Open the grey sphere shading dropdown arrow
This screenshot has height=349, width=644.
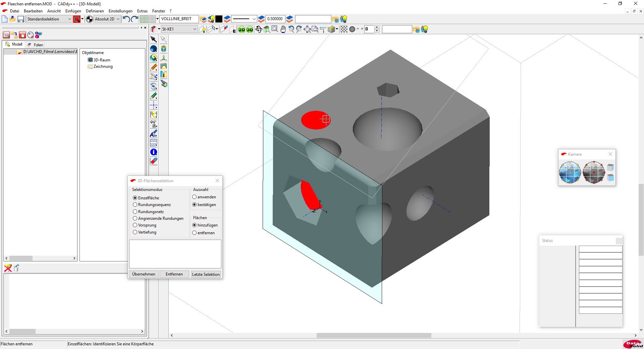tap(358, 29)
